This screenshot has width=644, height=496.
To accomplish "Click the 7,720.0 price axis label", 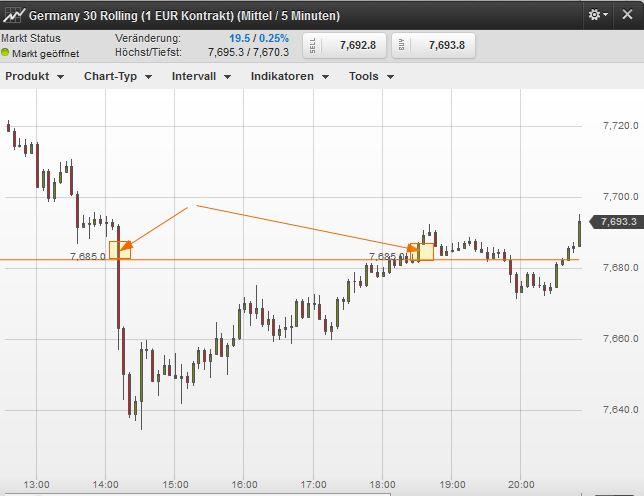I will 620,125.
